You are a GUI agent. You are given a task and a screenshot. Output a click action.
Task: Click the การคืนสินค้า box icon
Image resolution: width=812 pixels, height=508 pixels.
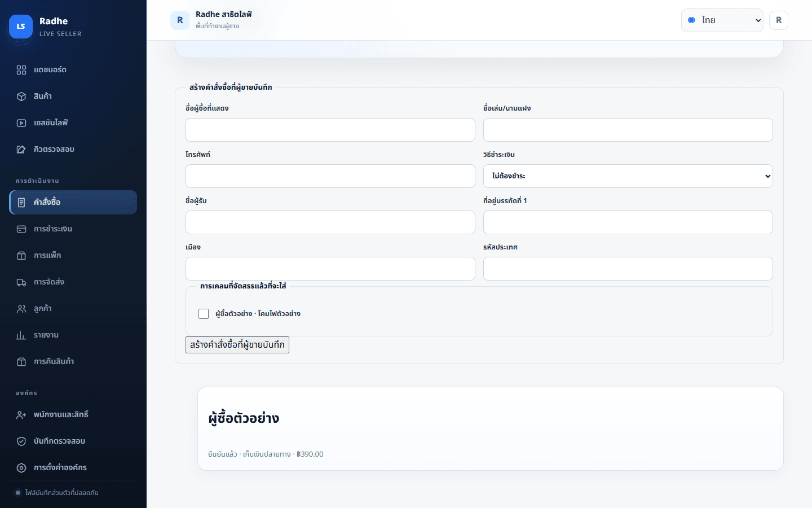click(21, 362)
